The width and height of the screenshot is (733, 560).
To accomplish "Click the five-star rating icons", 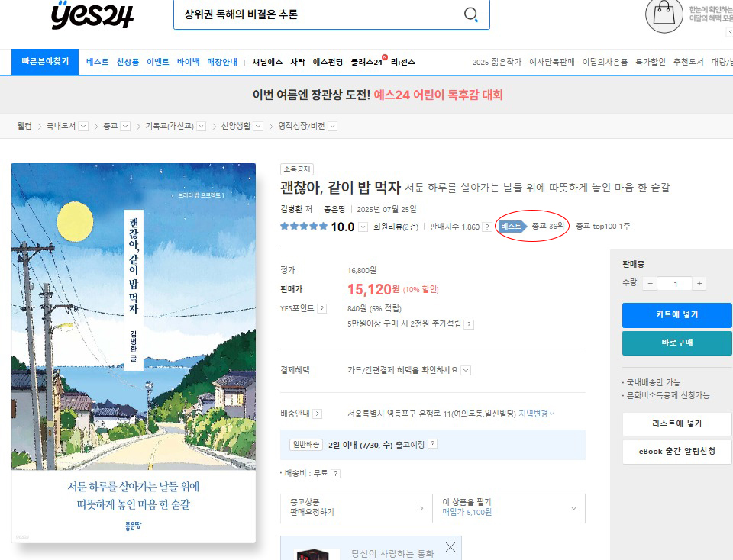I will 304,227.
